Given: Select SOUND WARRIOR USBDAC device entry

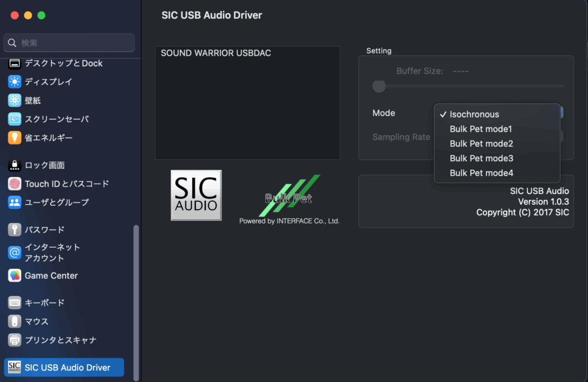Looking at the screenshot, I should pos(216,53).
